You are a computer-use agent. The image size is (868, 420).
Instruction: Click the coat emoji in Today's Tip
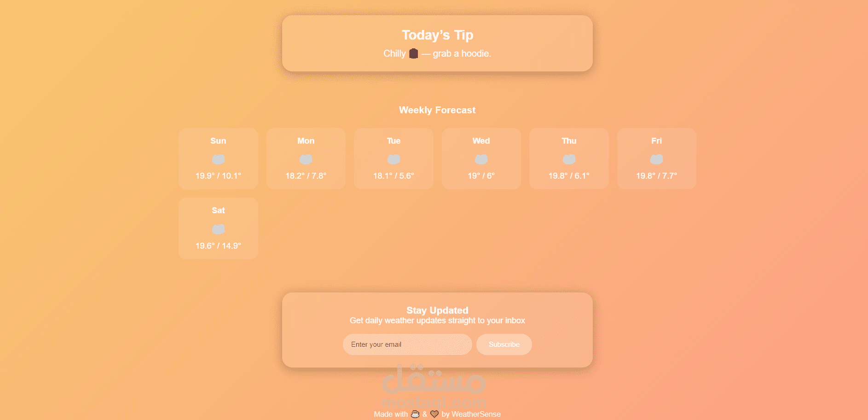pyautogui.click(x=413, y=53)
